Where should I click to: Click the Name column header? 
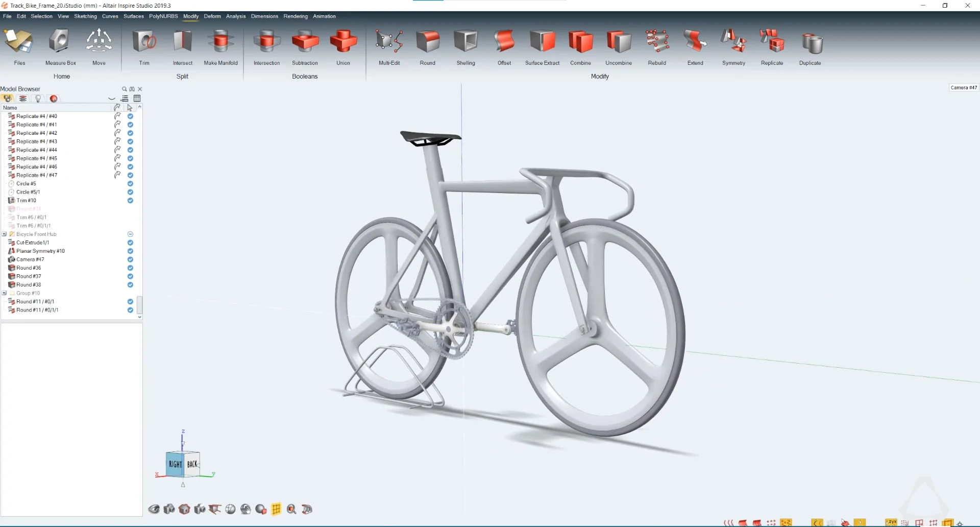point(56,108)
